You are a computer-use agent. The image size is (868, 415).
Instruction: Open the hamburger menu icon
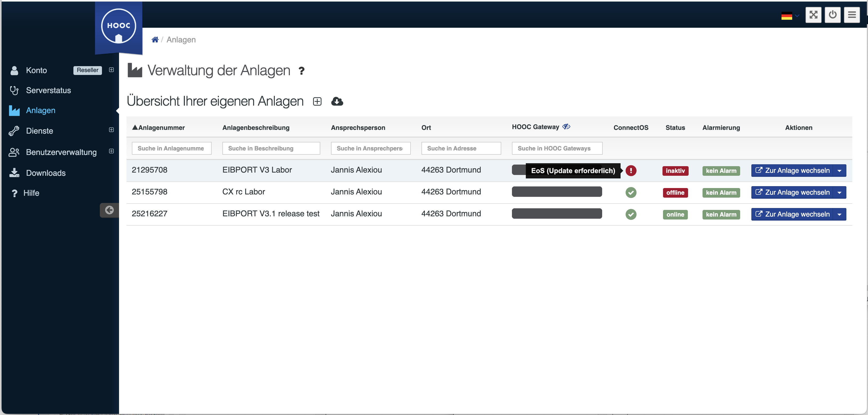pos(851,15)
